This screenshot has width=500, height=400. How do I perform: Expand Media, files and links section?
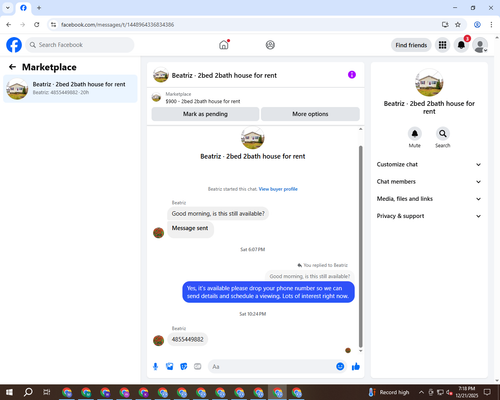point(429,199)
